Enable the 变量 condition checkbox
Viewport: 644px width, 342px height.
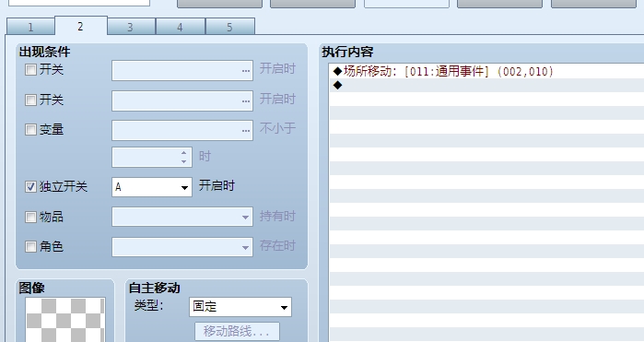30,130
